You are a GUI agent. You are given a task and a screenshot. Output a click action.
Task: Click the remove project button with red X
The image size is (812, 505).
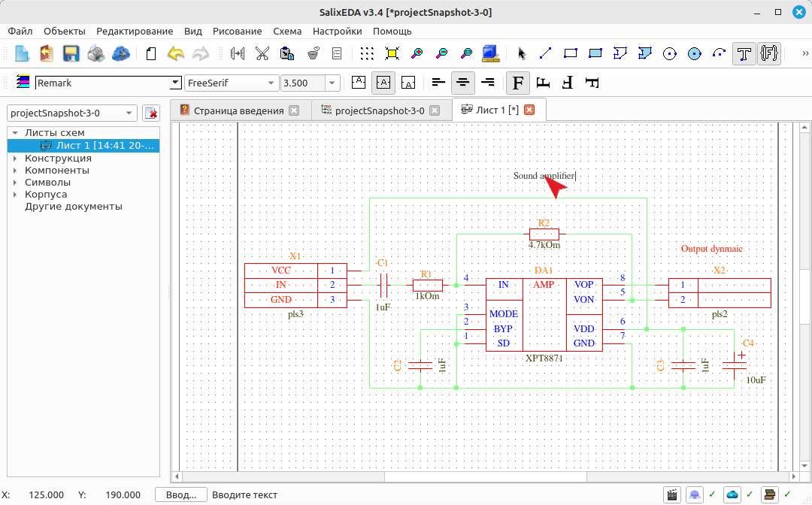pyautogui.click(x=150, y=113)
